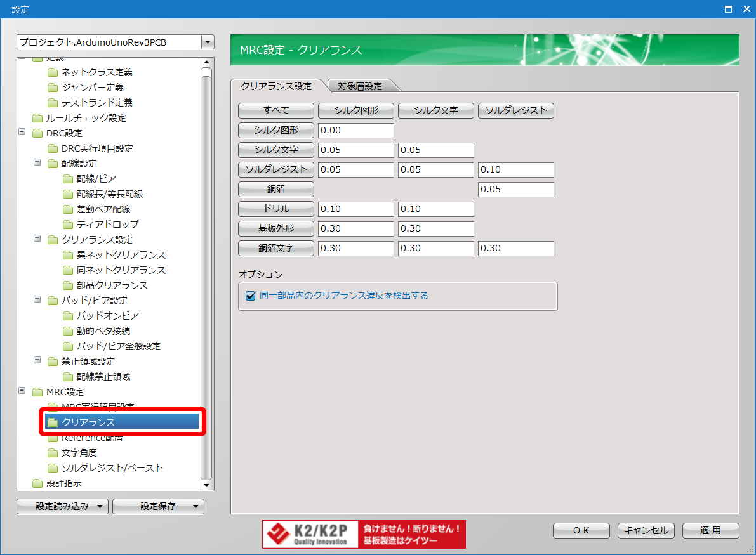Select the クリアランス設定 tab

(x=276, y=86)
